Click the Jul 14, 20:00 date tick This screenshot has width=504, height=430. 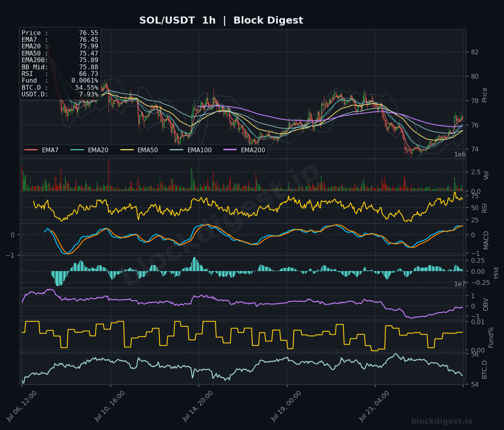click(199, 406)
